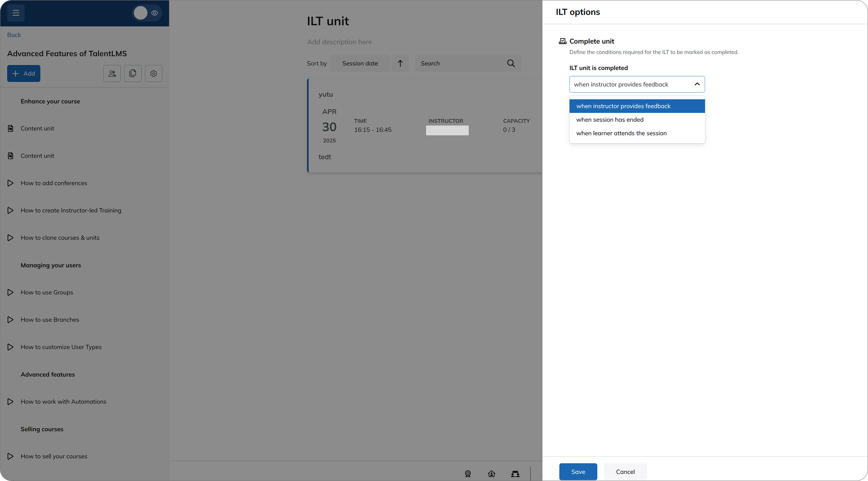868x481 pixels.
Task: Cancel the ILT options panel
Action: pyautogui.click(x=625, y=472)
